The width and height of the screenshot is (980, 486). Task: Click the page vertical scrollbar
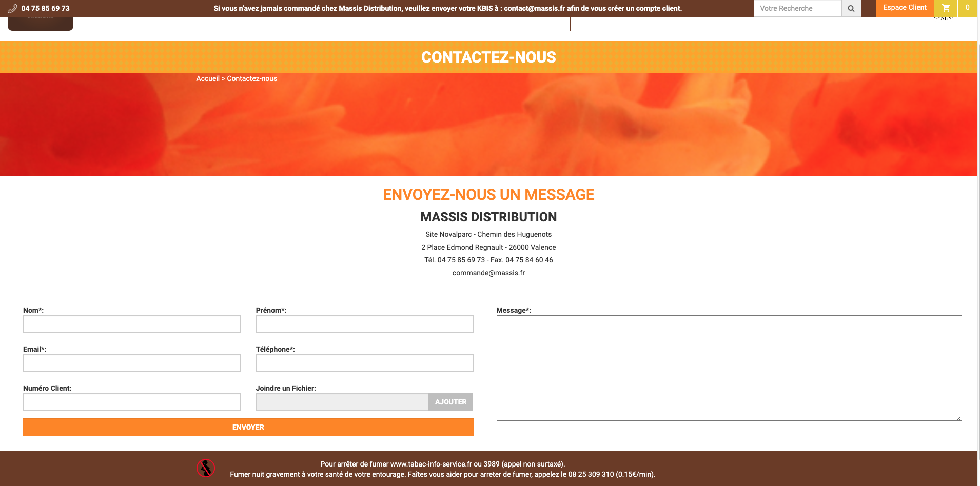tap(978, 251)
